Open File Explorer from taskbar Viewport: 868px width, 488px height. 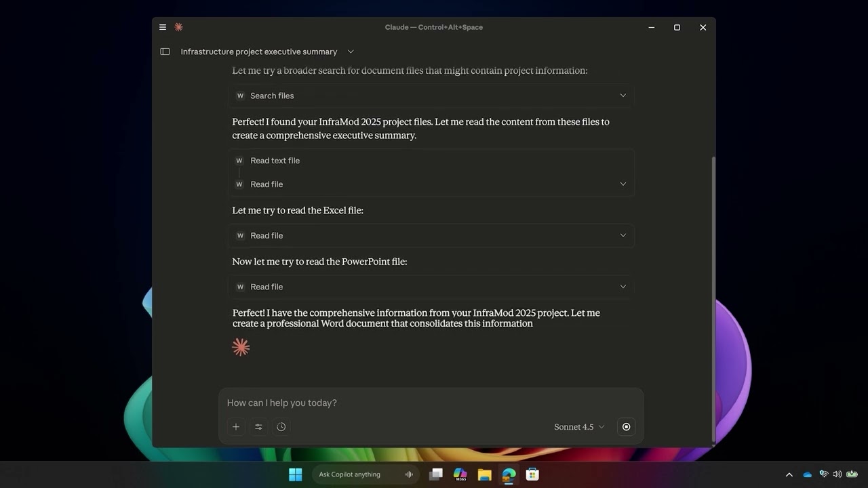(484, 474)
